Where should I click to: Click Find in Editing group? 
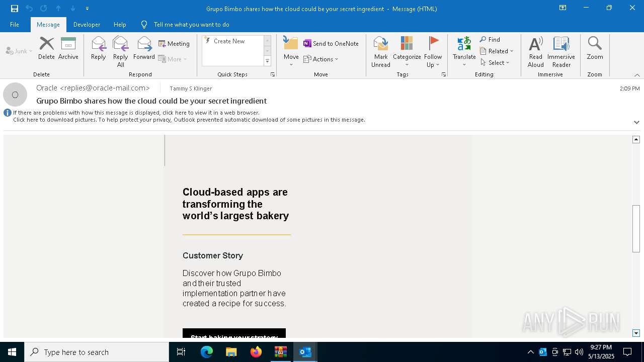490,40
